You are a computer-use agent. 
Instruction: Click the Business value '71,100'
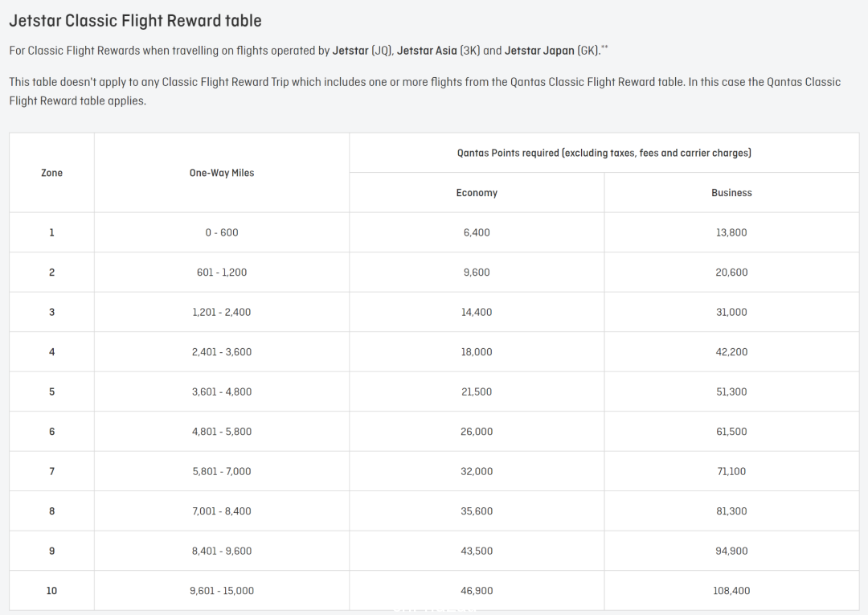[x=731, y=472]
